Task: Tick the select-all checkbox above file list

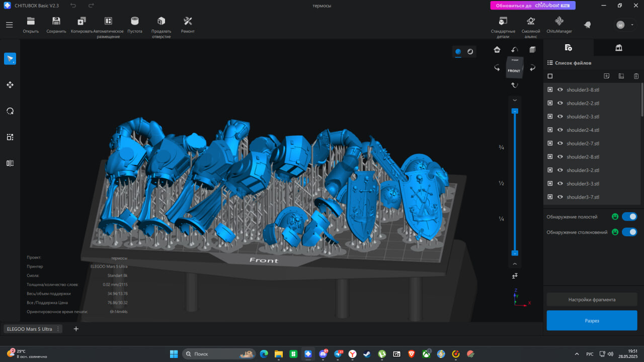Action: (550, 76)
